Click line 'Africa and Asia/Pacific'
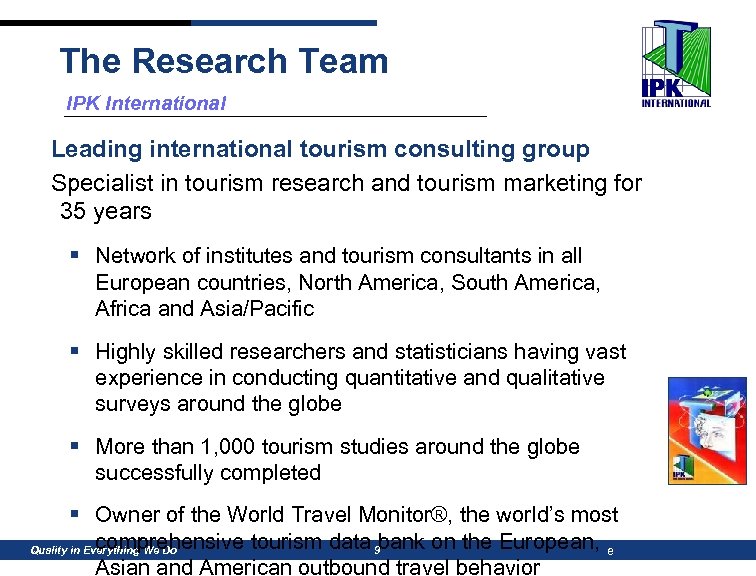Viewport: 756px width, 576px height. point(204,308)
